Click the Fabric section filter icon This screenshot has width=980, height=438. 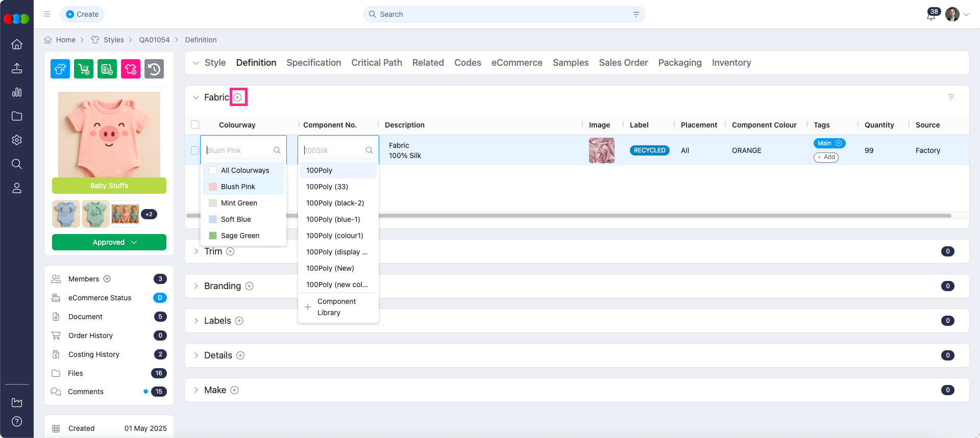951,97
